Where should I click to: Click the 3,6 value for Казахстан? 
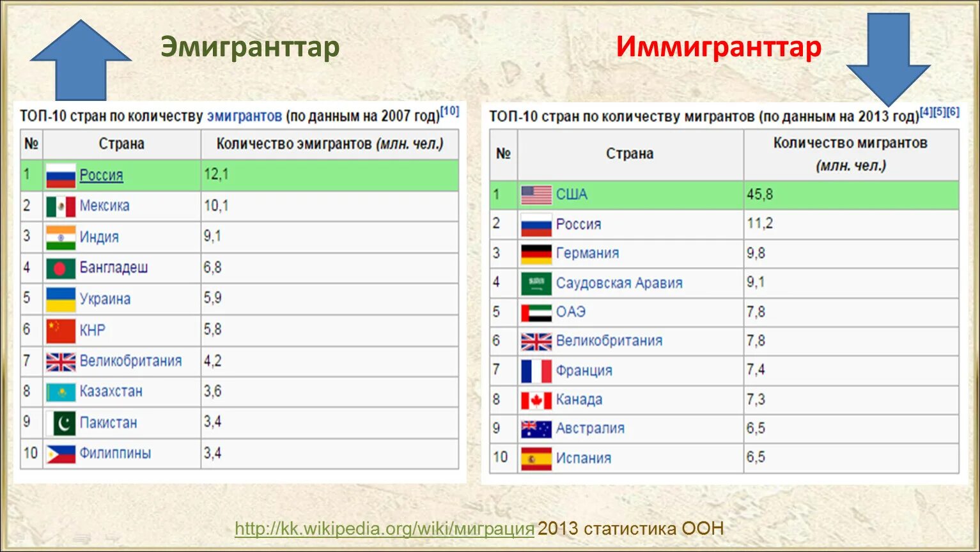coord(213,391)
